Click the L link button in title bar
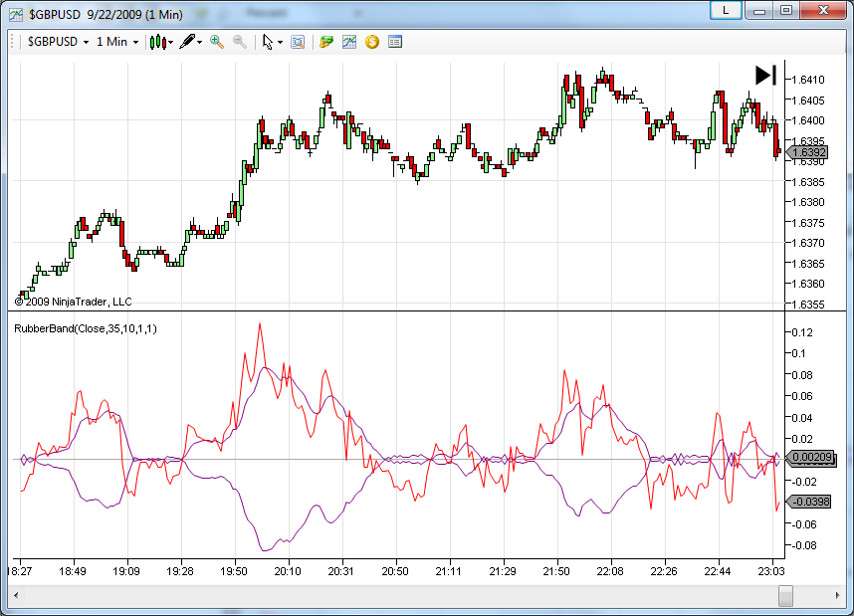The height and width of the screenshot is (616, 854). (x=726, y=10)
